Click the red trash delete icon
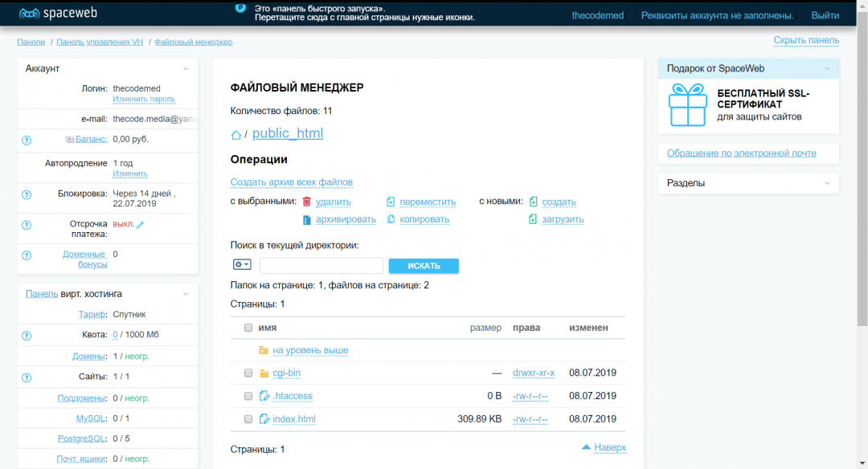 306,202
